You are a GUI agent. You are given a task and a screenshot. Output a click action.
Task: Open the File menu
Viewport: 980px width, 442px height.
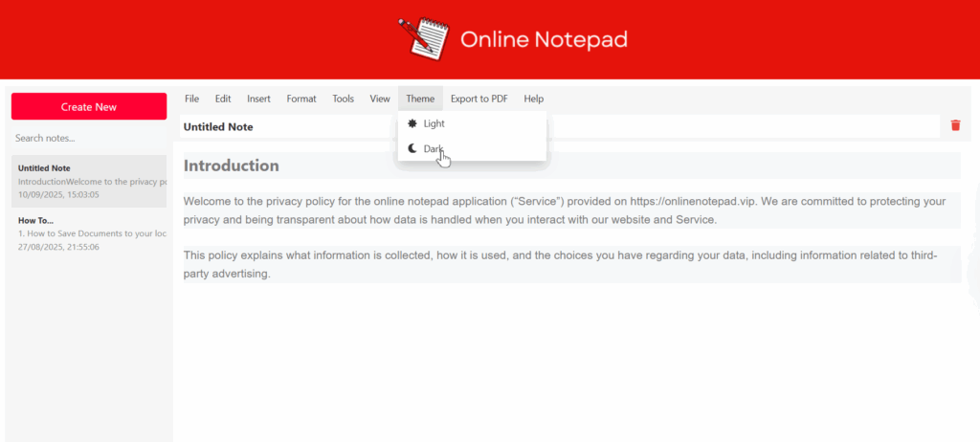(191, 99)
